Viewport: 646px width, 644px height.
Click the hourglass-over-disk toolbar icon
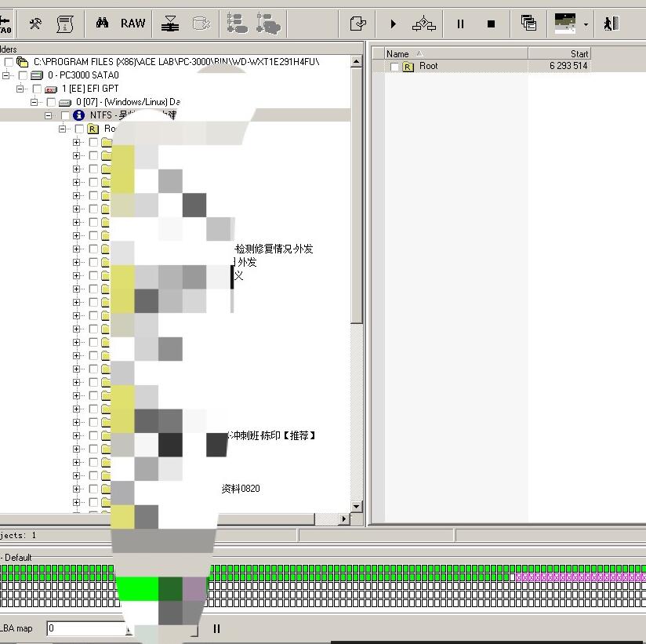point(170,24)
